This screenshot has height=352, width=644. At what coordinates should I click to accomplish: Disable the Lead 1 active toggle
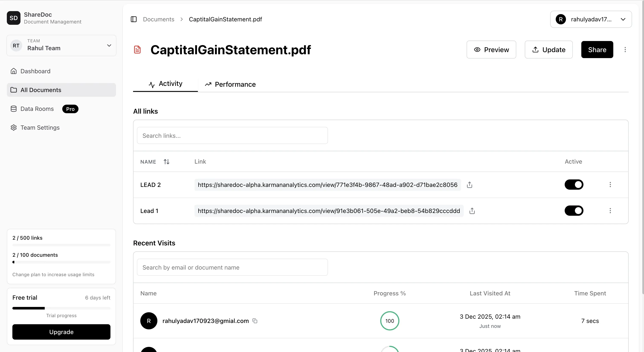coord(574,211)
